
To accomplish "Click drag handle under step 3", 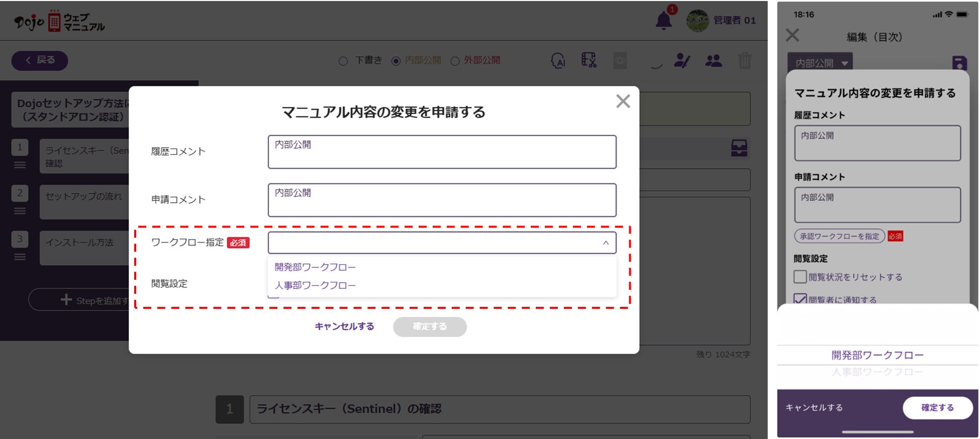I will click(20, 257).
